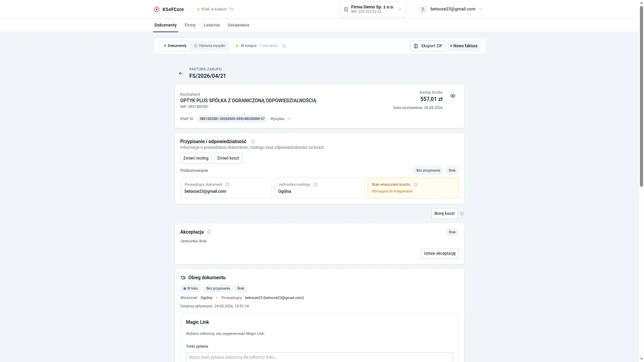Click info icon beside Przypisanie i odpowiedzialność
This screenshot has height=362, width=644.
(x=253, y=141)
